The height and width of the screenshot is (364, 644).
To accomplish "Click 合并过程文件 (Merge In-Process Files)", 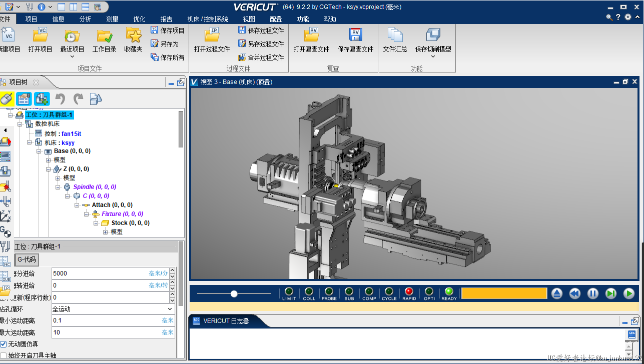I will [261, 57].
